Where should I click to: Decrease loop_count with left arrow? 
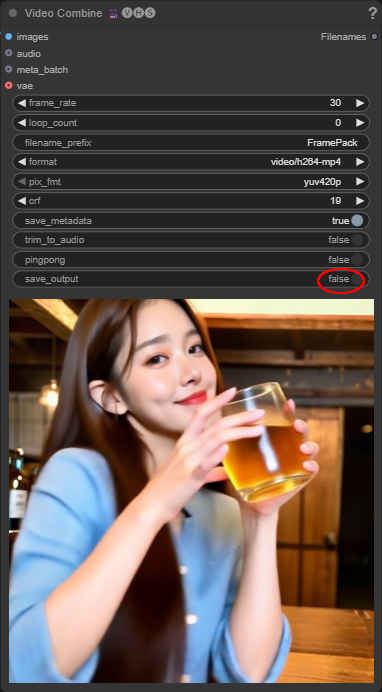point(22,123)
